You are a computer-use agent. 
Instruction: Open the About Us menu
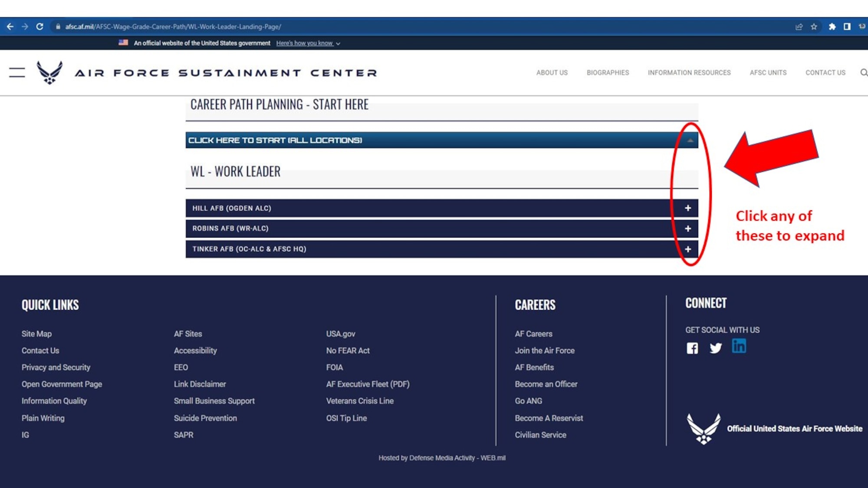point(552,72)
